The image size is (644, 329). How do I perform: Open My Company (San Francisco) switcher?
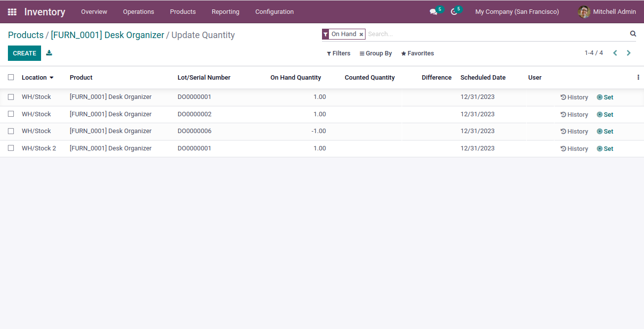pos(517,12)
